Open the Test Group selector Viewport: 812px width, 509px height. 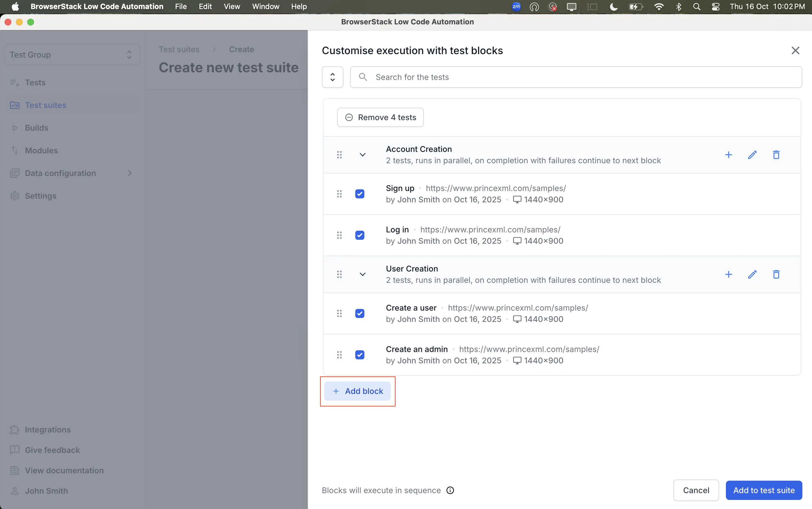(x=72, y=54)
